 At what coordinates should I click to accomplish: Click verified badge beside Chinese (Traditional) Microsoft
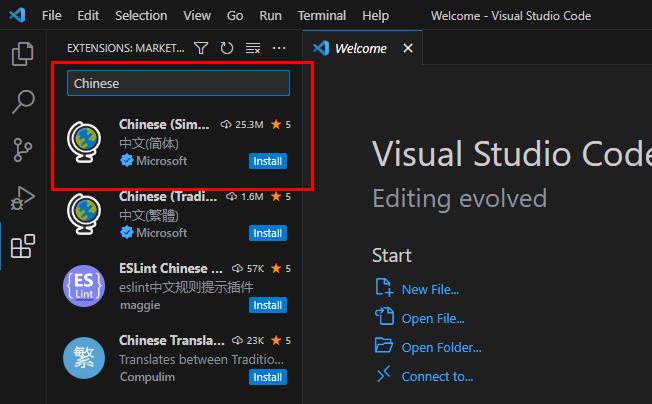(x=126, y=232)
